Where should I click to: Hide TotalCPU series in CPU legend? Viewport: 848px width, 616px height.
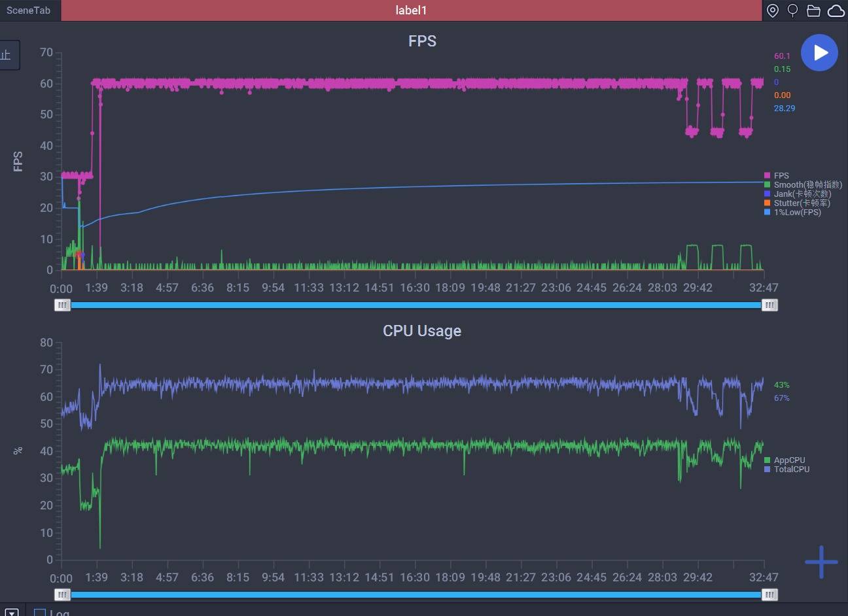coord(790,469)
